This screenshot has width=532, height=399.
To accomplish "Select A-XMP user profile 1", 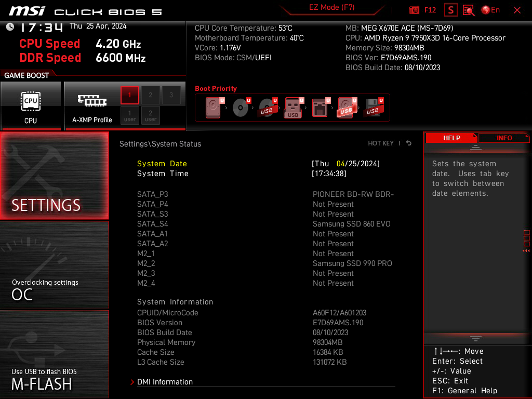I will pos(129,115).
